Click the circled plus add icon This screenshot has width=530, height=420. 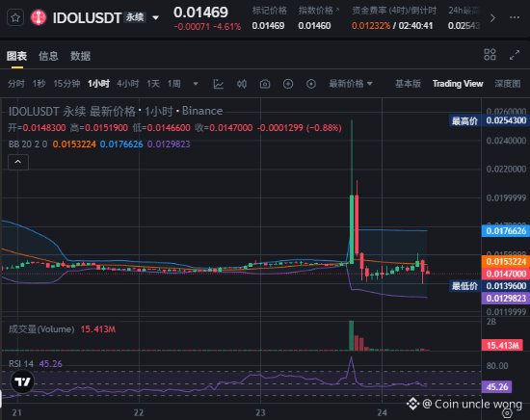point(288,84)
